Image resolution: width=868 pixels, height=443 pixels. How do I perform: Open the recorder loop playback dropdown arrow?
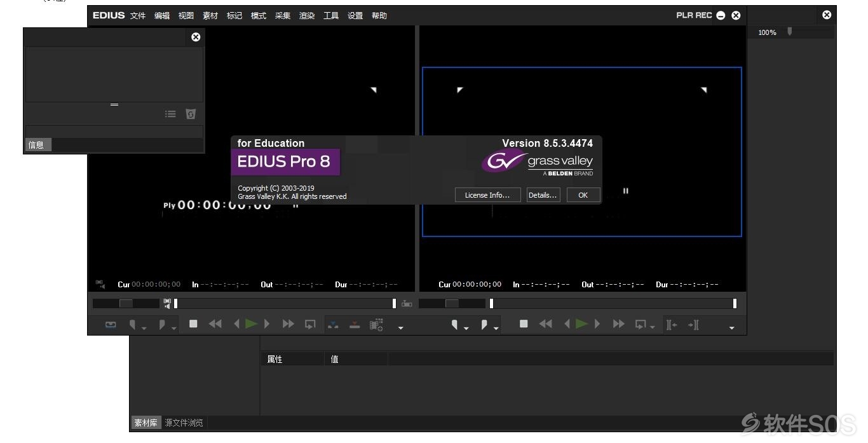click(x=652, y=328)
